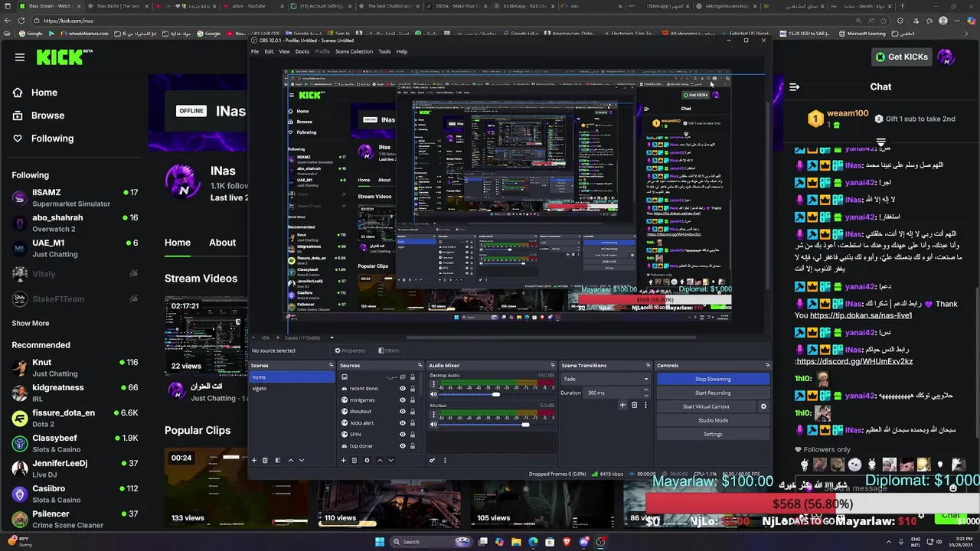Screen dimensions: 980x551
Task: Mute Mic/Aux speaker icon
Action: click(x=433, y=424)
